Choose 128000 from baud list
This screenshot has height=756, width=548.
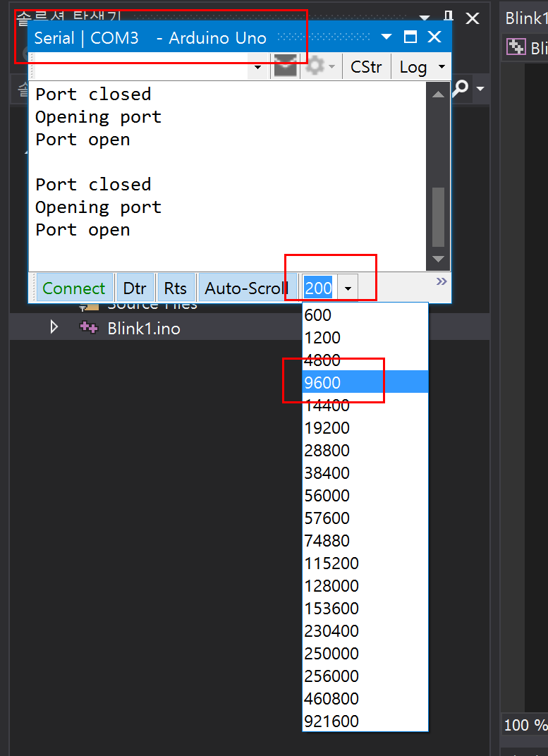coord(365,586)
